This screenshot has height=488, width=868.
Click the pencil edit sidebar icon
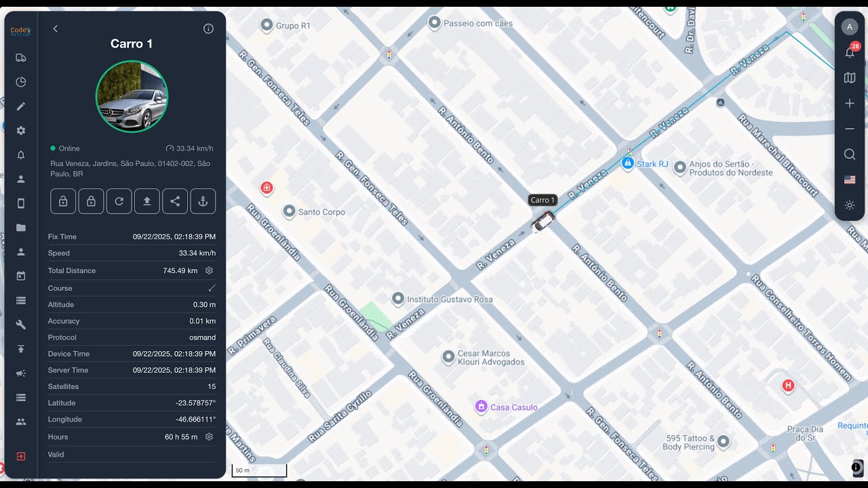coord(21,106)
